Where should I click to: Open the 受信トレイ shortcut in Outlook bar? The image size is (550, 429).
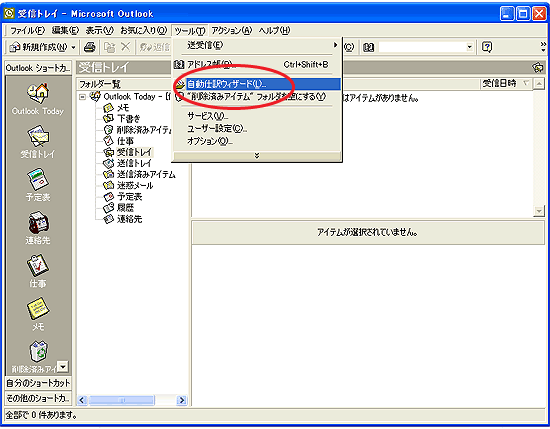click(x=38, y=136)
